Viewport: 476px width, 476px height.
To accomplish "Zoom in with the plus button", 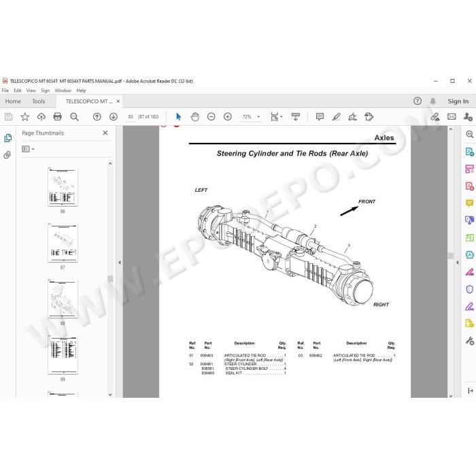I will [x=228, y=116].
